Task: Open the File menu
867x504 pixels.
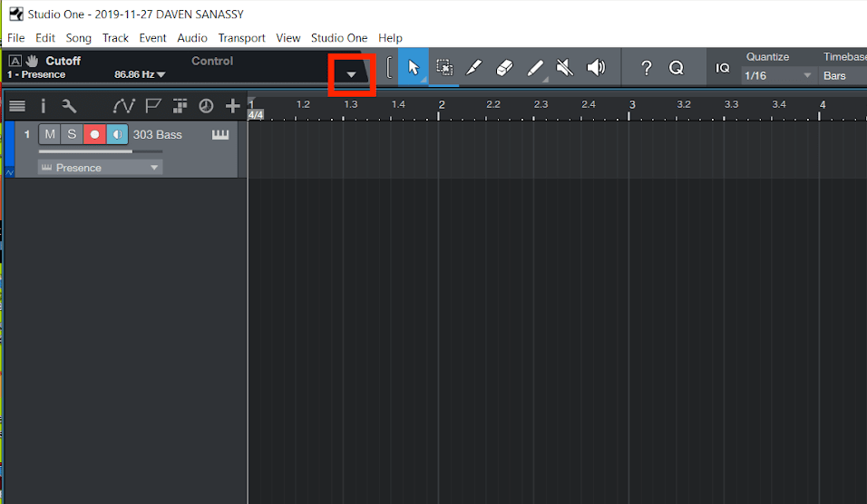Action: pyautogui.click(x=16, y=37)
